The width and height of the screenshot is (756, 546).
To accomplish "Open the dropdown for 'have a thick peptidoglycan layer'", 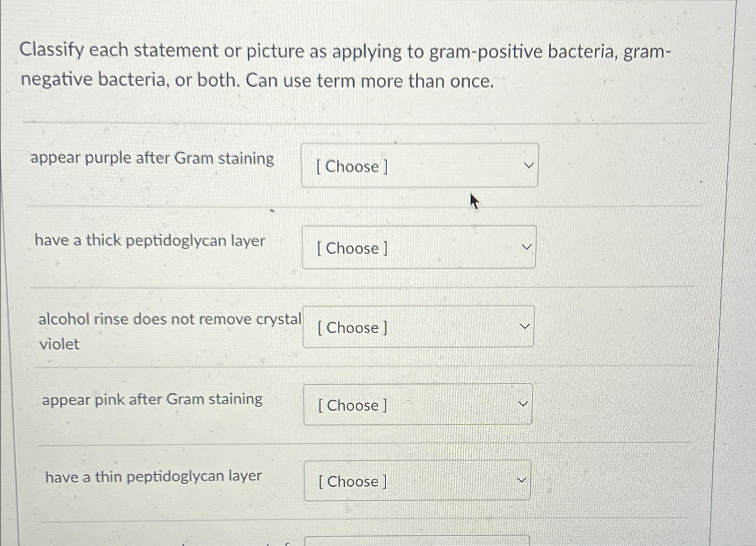I will pos(418,247).
